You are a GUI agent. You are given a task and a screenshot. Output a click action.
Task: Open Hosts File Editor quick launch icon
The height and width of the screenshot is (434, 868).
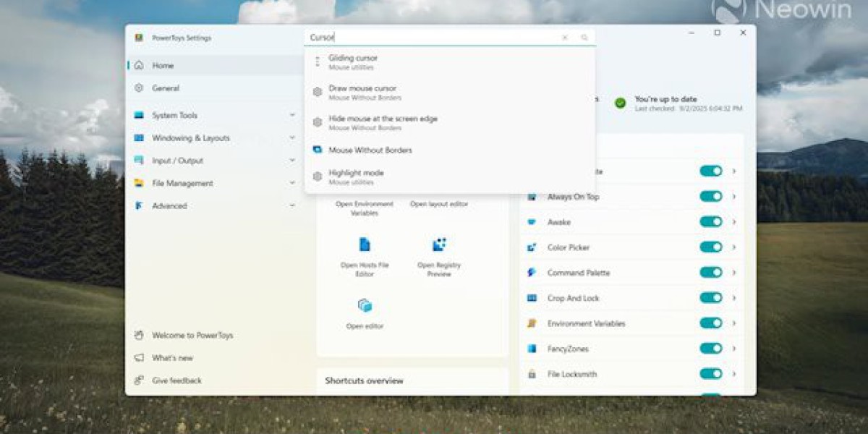(365, 244)
